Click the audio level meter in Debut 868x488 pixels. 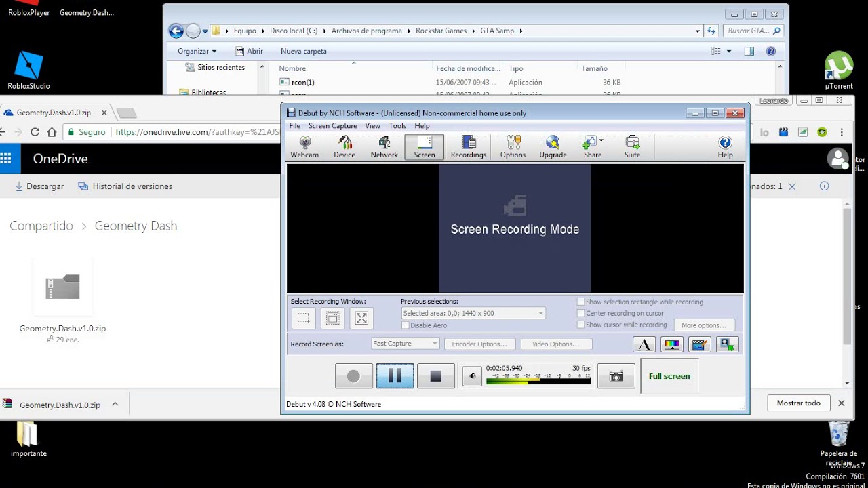coord(538,378)
